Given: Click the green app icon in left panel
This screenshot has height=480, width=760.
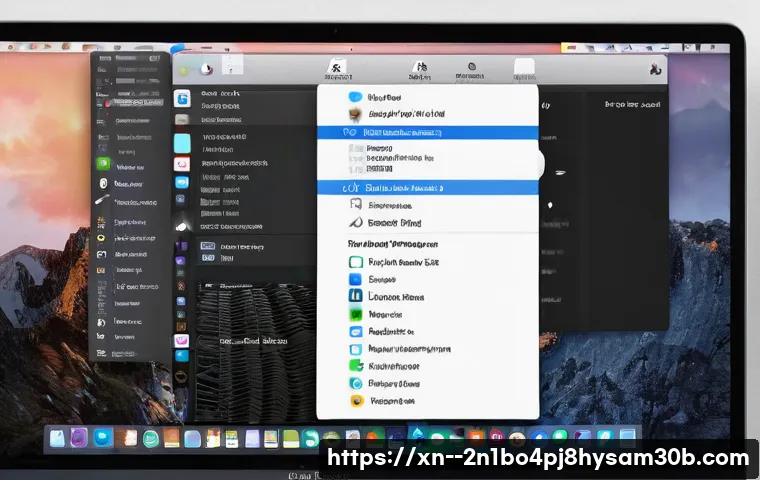Looking at the screenshot, I should tap(102, 165).
